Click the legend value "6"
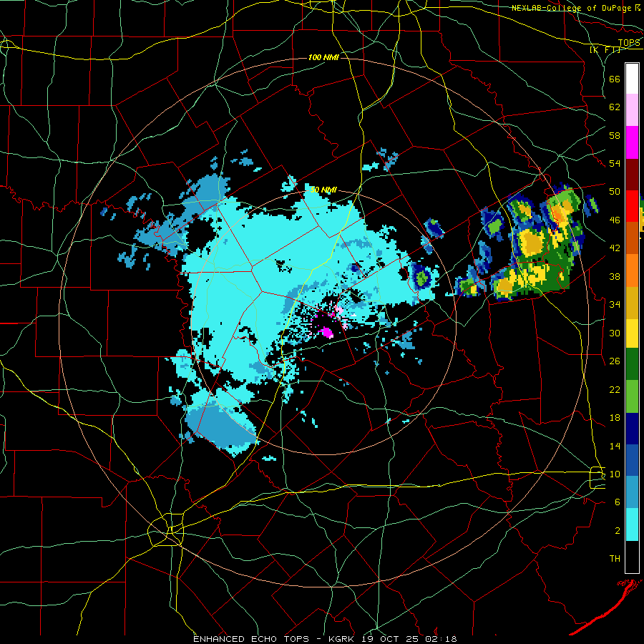Screen dimensions: 644x644 (x=618, y=502)
